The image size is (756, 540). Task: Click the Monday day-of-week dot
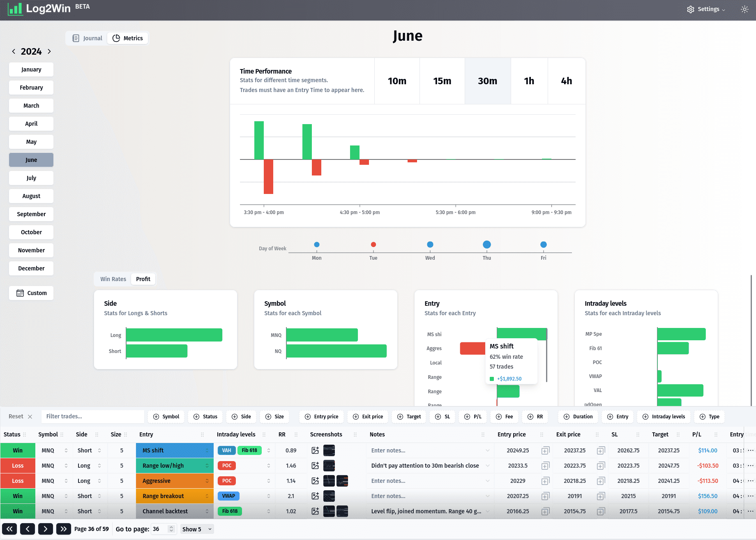click(x=317, y=245)
